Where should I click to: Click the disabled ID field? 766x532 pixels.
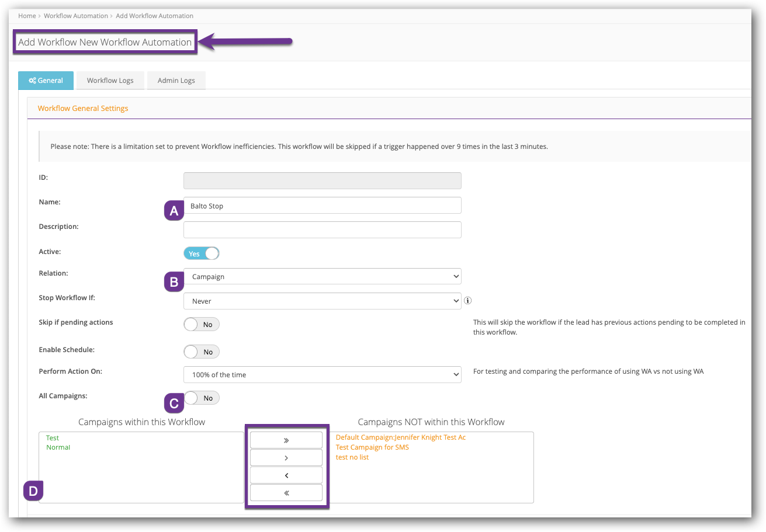(323, 181)
